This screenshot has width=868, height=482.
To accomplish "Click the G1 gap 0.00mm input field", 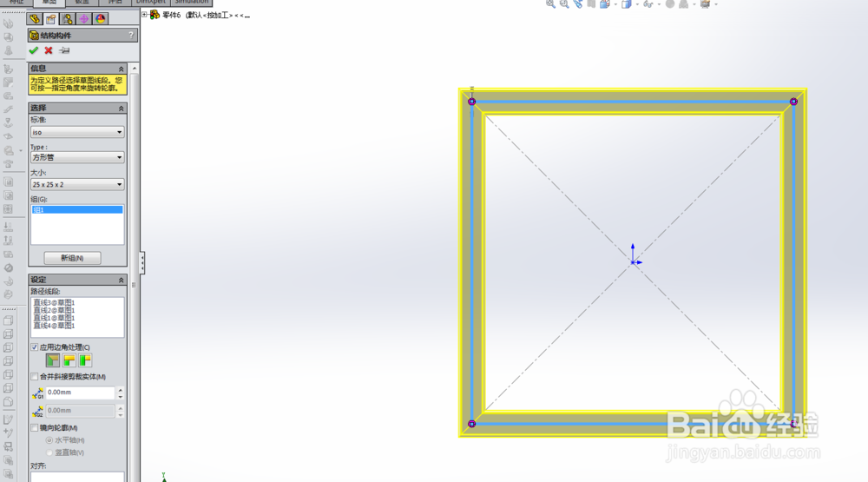I will click(80, 393).
